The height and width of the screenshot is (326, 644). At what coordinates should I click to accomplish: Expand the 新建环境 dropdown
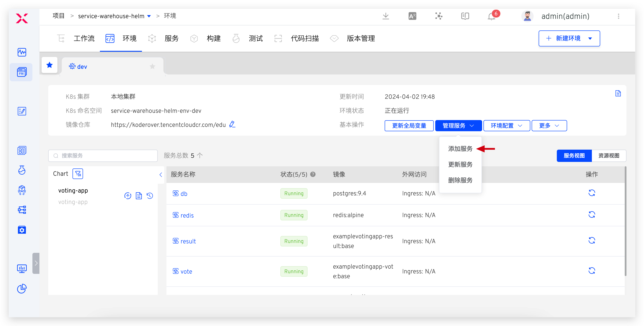[x=590, y=39]
